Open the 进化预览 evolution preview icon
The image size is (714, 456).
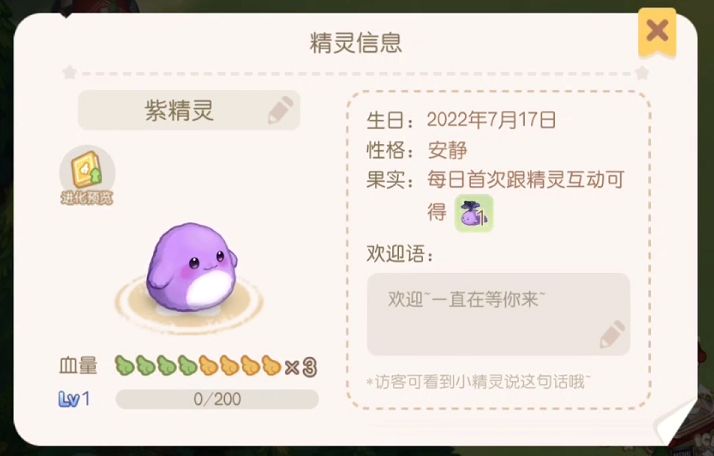(87, 175)
